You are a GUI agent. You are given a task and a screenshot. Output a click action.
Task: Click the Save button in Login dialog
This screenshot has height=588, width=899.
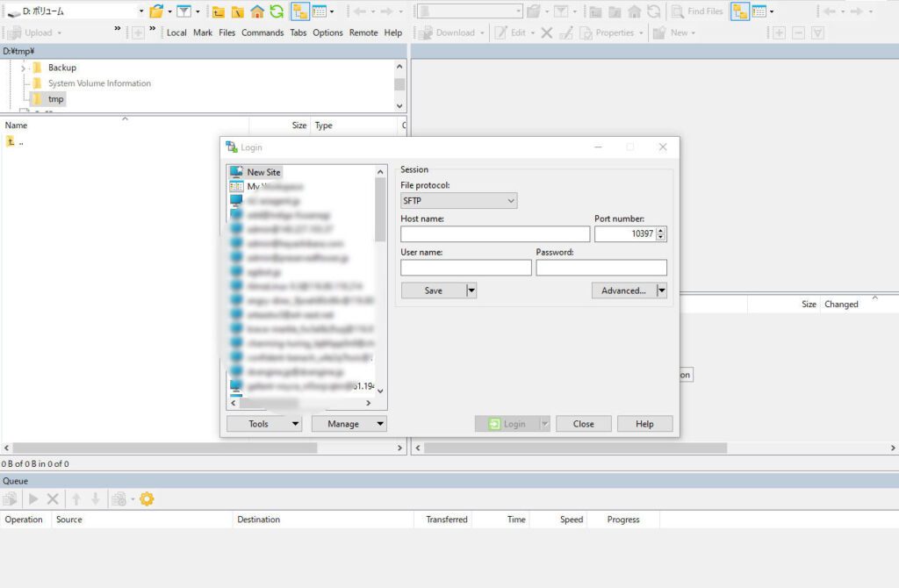pos(434,290)
